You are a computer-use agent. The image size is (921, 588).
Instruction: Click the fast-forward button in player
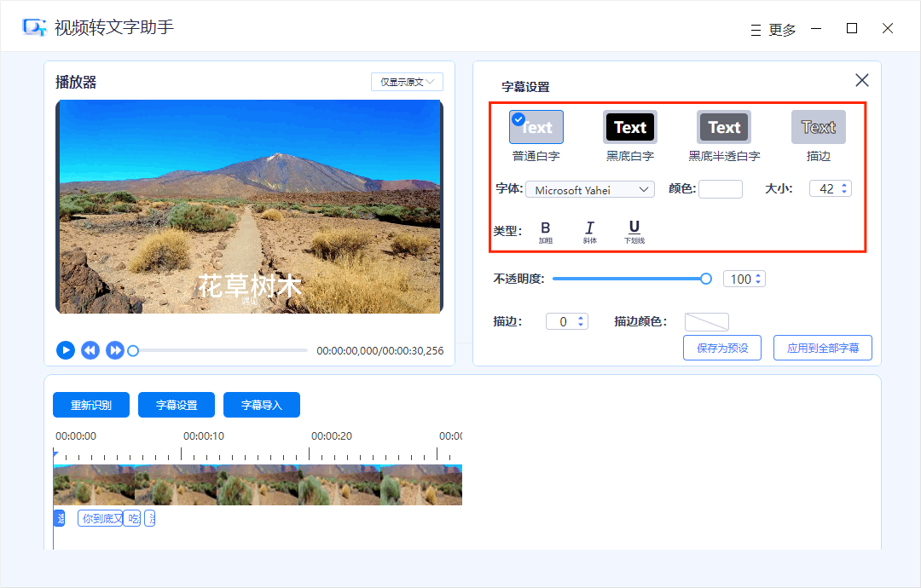pyautogui.click(x=115, y=350)
